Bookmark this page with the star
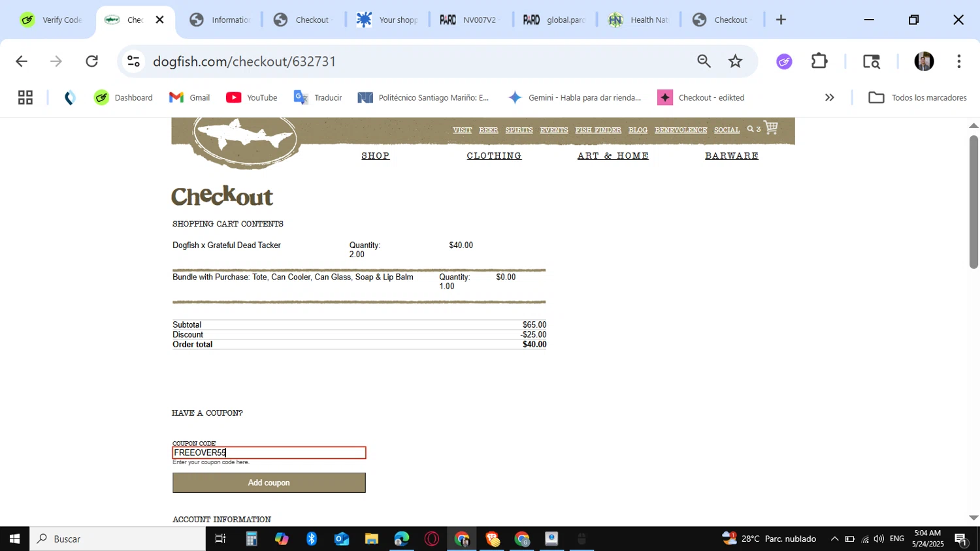The width and height of the screenshot is (980, 551). coord(736,61)
